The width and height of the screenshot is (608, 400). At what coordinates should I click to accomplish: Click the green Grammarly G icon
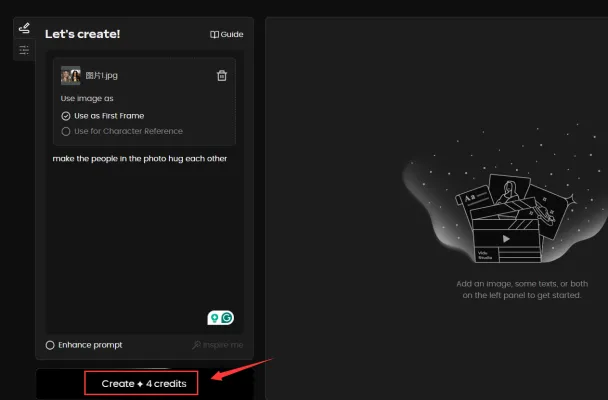point(227,318)
